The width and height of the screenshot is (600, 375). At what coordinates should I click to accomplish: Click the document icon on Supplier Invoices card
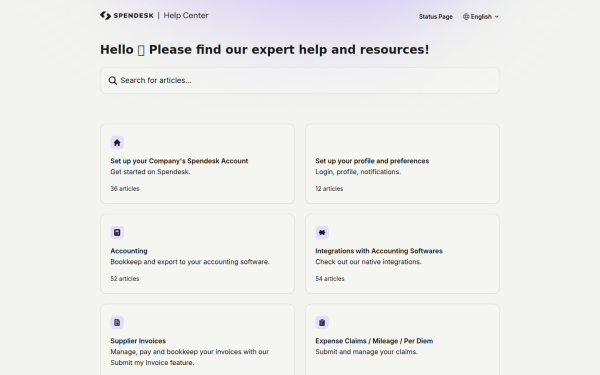click(117, 323)
